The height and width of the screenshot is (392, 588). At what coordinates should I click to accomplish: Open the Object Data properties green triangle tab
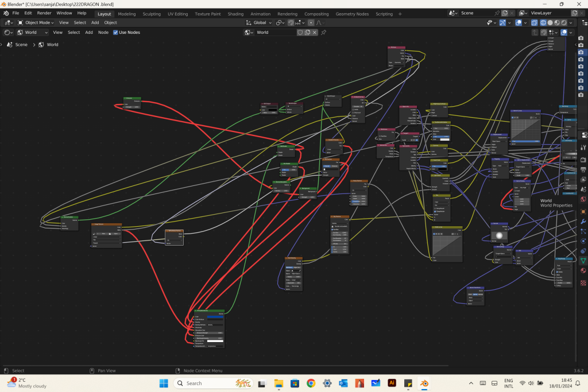(583, 261)
